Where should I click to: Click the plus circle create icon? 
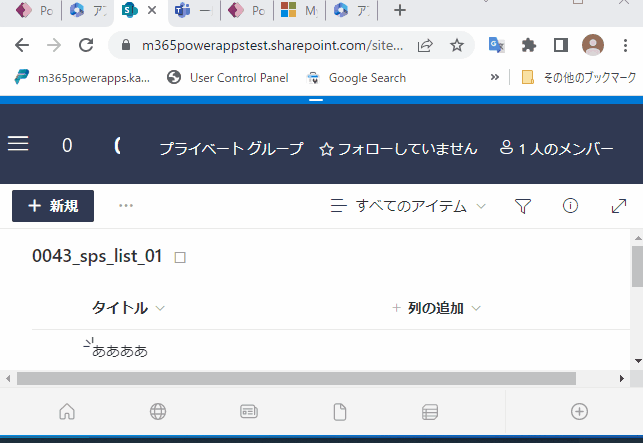579,411
